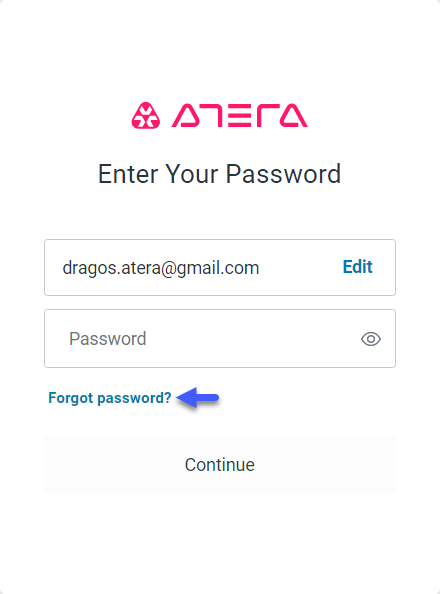Select the Edit link next to email
This screenshot has height=594, width=440.
[x=357, y=267]
